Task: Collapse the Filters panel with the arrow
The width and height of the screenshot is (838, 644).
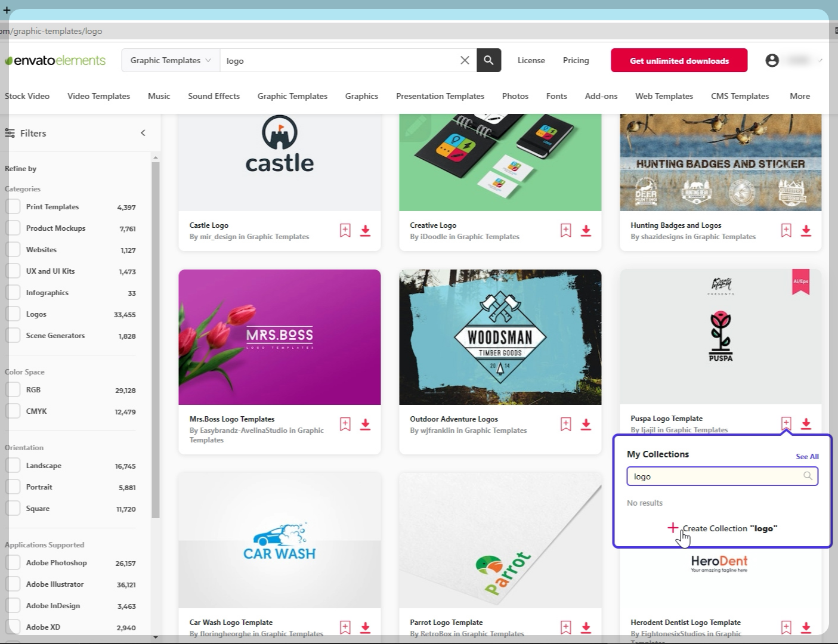Action: point(143,133)
